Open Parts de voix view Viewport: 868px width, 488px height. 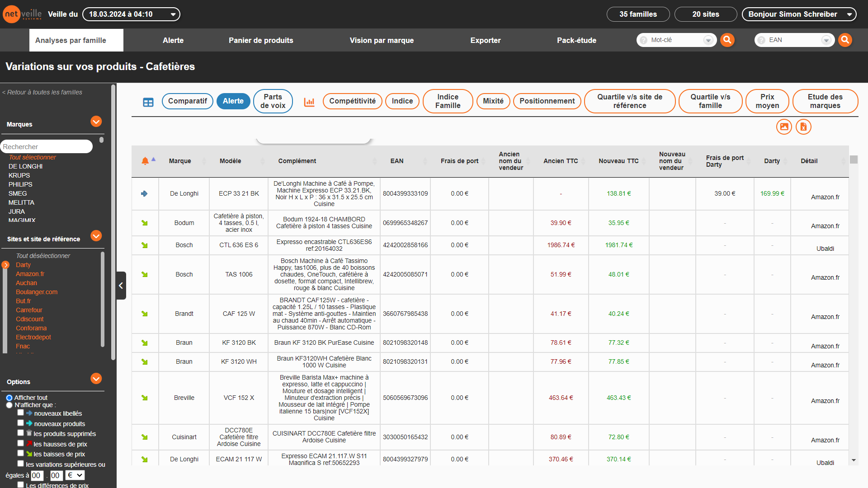(x=273, y=101)
